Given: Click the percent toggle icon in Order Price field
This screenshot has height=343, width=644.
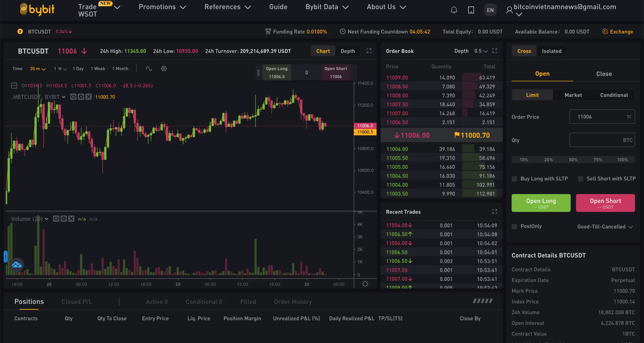Looking at the screenshot, I should tap(629, 117).
